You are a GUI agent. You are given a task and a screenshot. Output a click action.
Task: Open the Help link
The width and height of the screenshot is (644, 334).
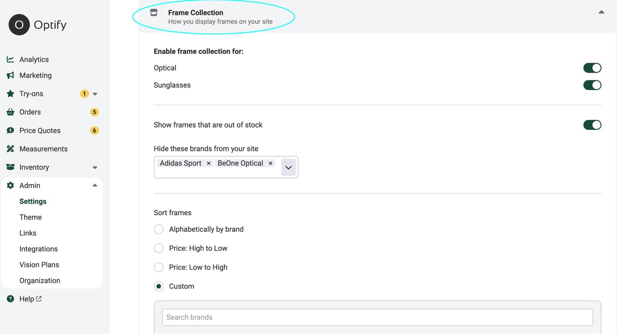tap(26, 298)
